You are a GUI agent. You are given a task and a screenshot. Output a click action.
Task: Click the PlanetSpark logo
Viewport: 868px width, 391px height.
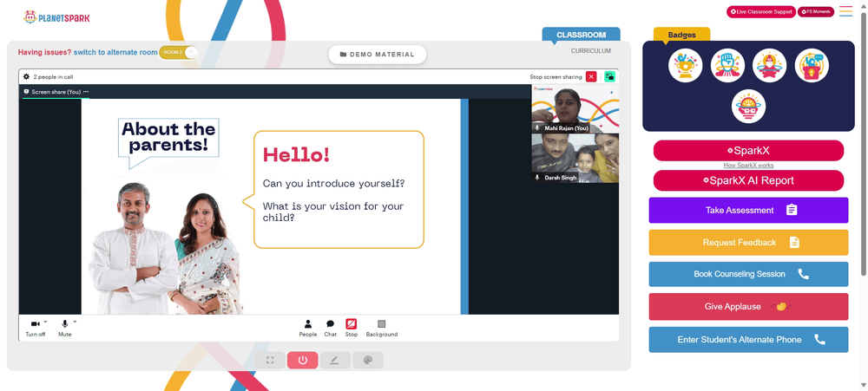pyautogui.click(x=56, y=17)
